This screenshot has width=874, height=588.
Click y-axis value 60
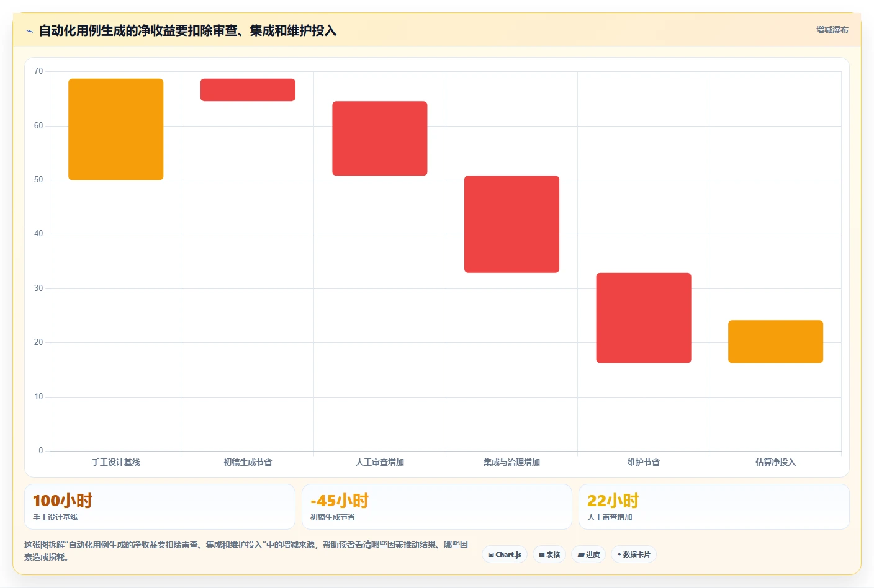(38, 126)
